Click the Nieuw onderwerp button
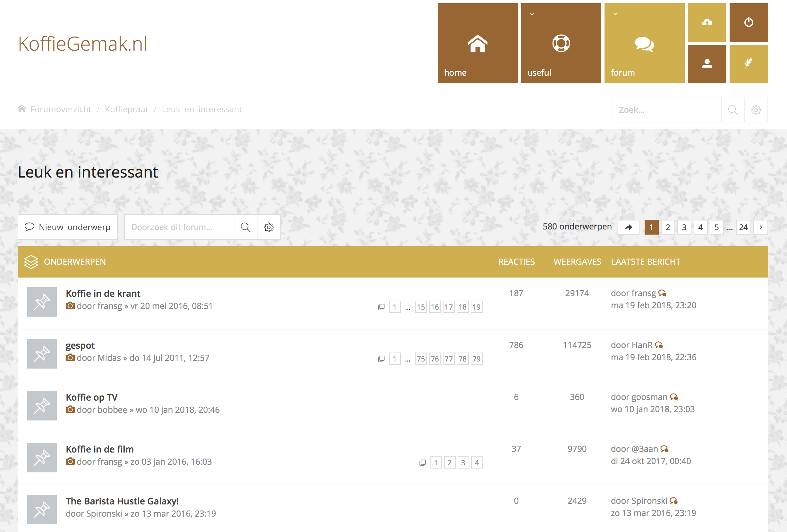The height and width of the screenshot is (532, 787). [68, 227]
